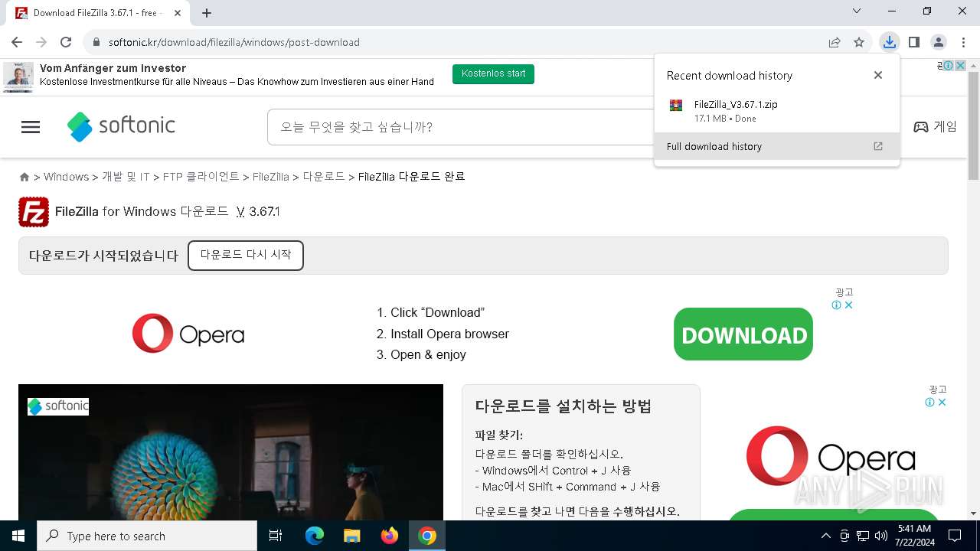Play the Softonic video thumbnail
Viewport: 980px width, 551px height.
point(230,452)
